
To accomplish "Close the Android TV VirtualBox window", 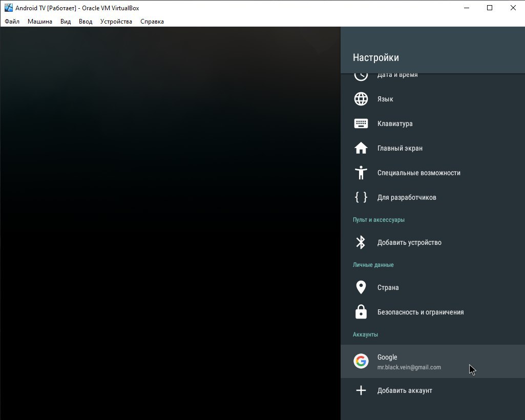I will click(513, 8).
